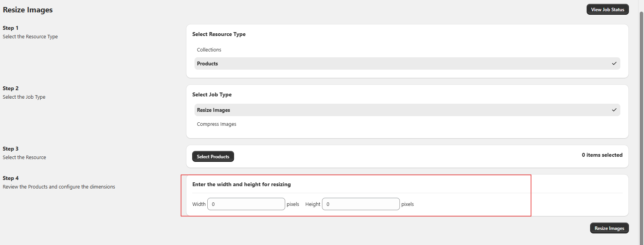Click the Step 4 heading

click(x=10, y=178)
